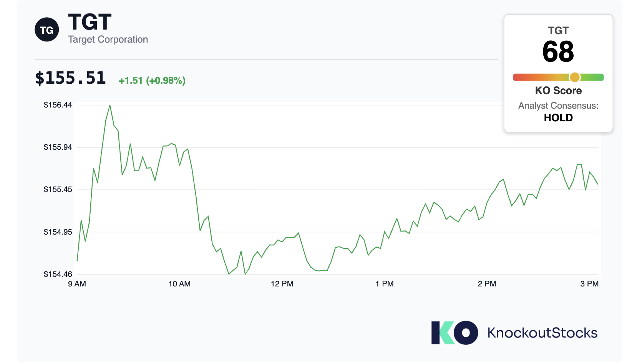Click the $154.46 y-axis label
The width and height of the screenshot is (637, 364).
click(58, 275)
